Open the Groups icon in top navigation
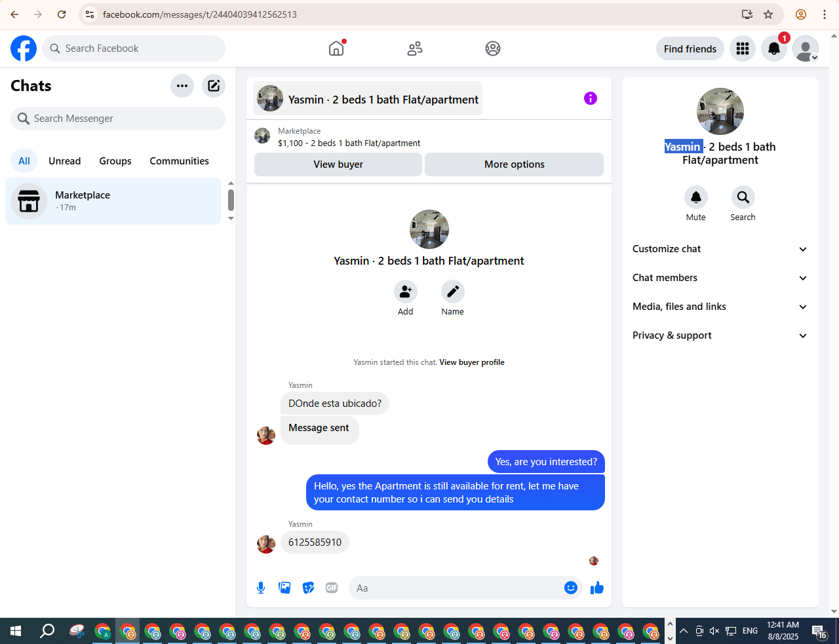The height and width of the screenshot is (644, 839). point(493,48)
